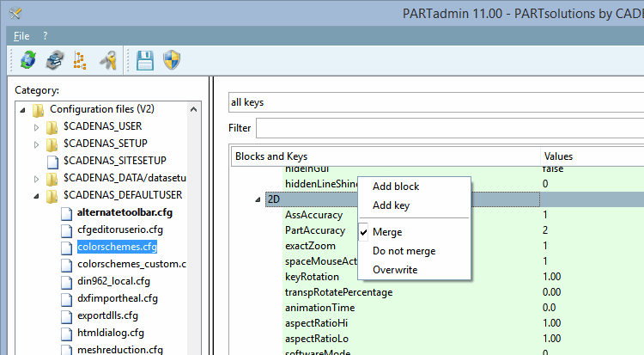Open the ? help menu
644x355 pixels.
(x=46, y=35)
